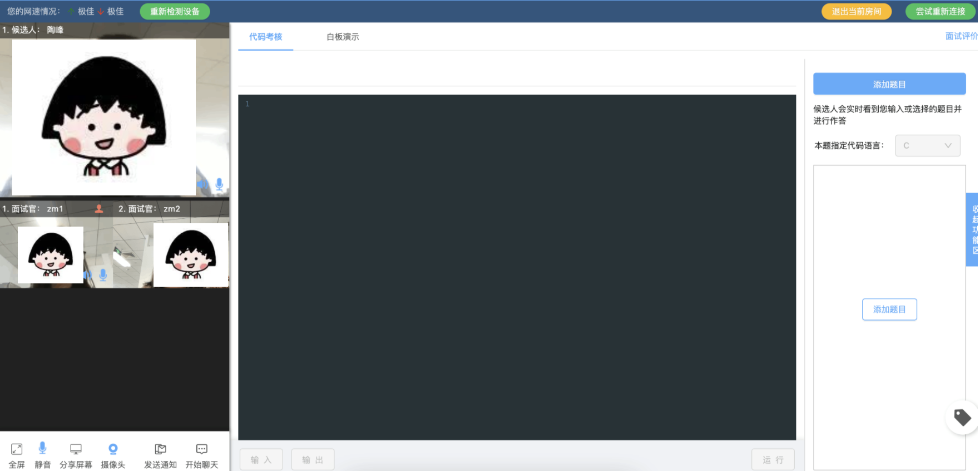Click the green 重新检测设备 button

click(175, 12)
